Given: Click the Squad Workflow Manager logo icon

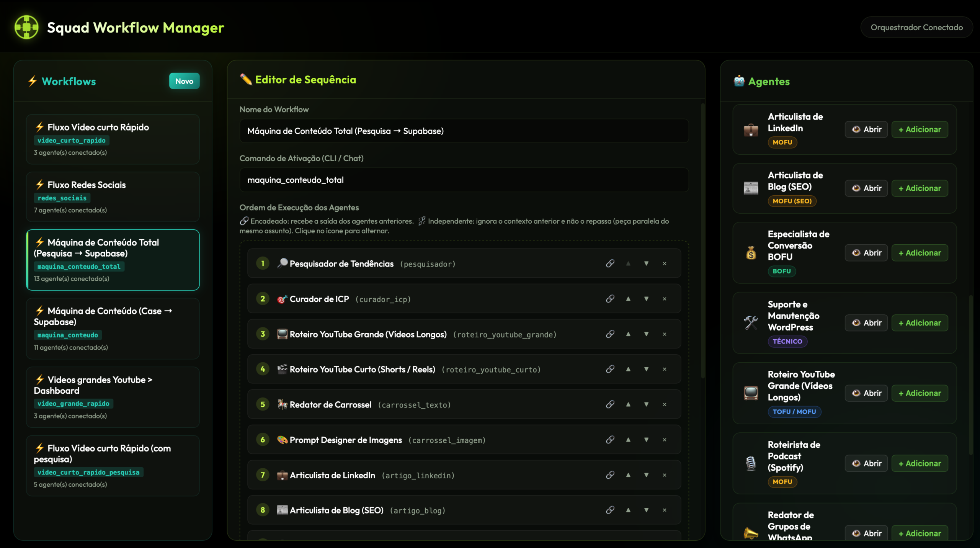Looking at the screenshot, I should (x=26, y=27).
